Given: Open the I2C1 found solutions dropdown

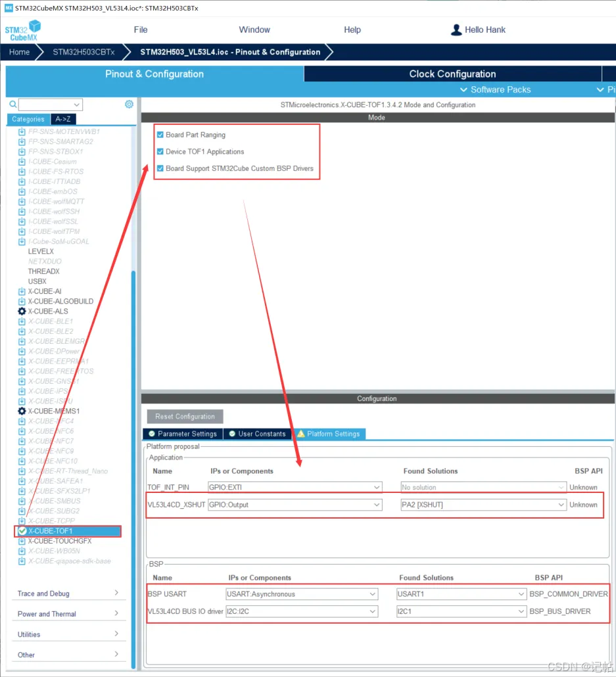Looking at the screenshot, I should (461, 611).
